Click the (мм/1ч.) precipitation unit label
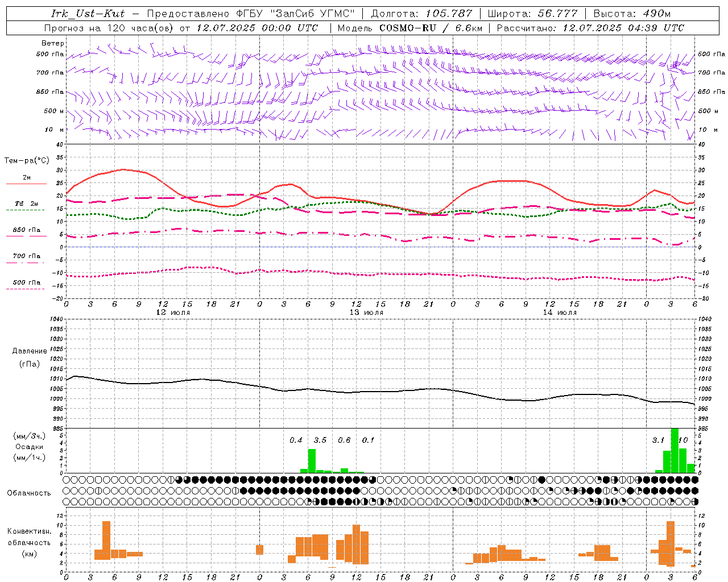This screenshot has height=582, width=728. coord(30,458)
